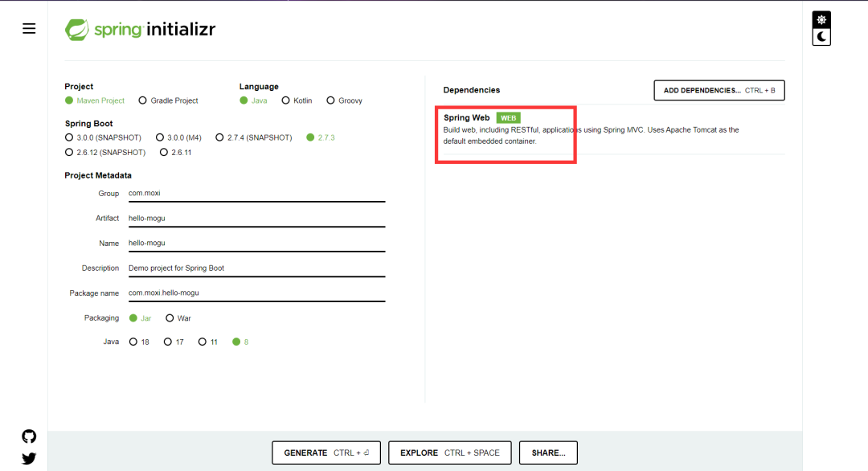The image size is (868, 471).
Task: Select Java version 18
Action: pyautogui.click(x=139, y=342)
